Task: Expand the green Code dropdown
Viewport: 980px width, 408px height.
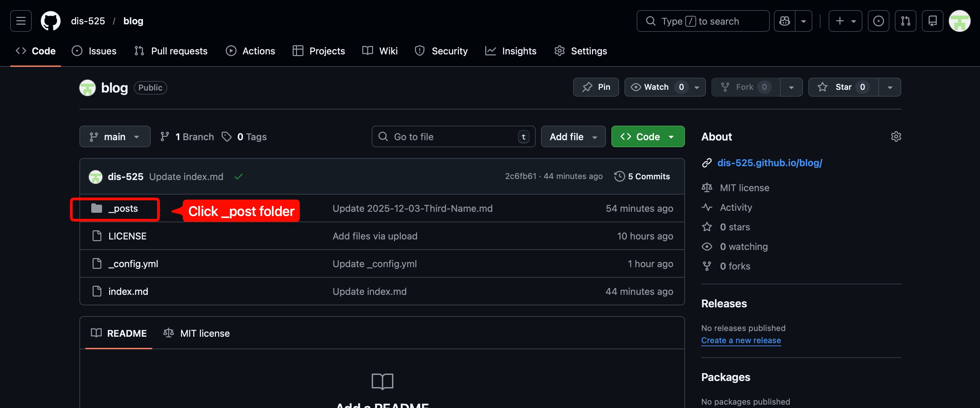Action: [647, 136]
